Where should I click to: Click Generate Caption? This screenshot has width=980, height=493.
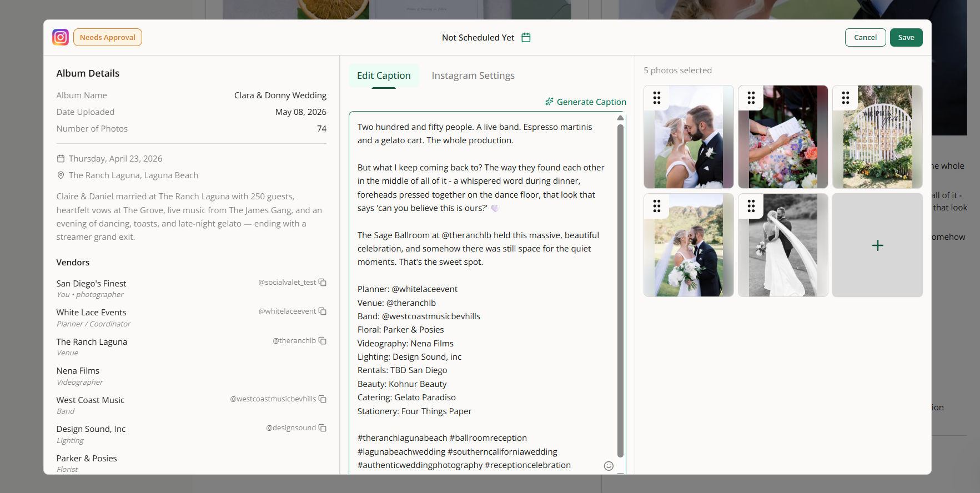click(586, 102)
